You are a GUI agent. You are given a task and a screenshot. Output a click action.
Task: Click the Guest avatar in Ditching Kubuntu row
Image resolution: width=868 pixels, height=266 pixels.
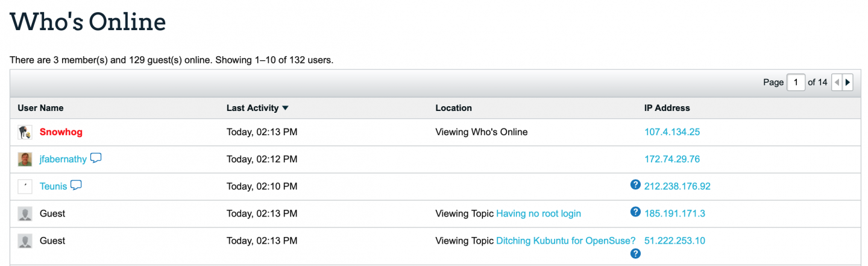pos(25,241)
